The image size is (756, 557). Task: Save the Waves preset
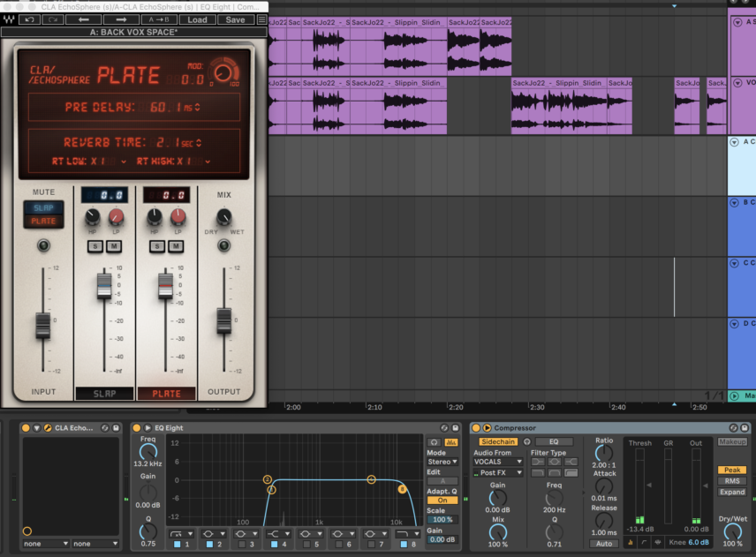235,19
